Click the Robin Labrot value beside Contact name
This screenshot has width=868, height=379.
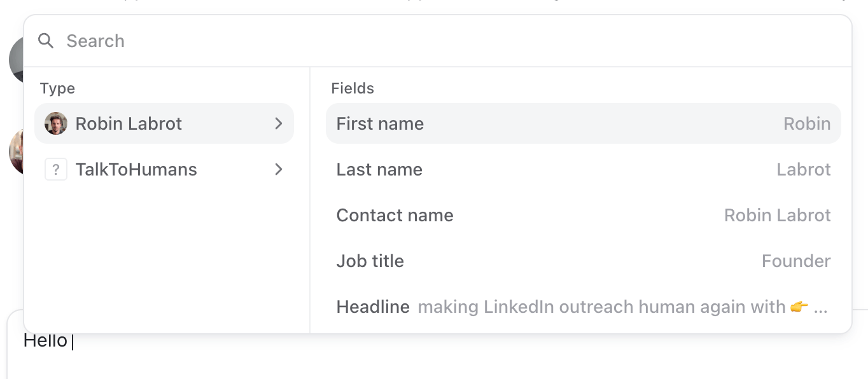778,215
